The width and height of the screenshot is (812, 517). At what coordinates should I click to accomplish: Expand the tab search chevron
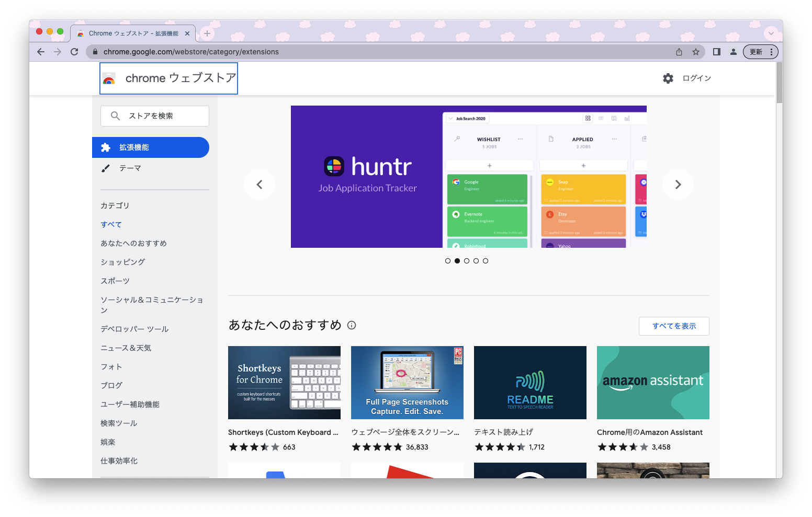point(771,33)
